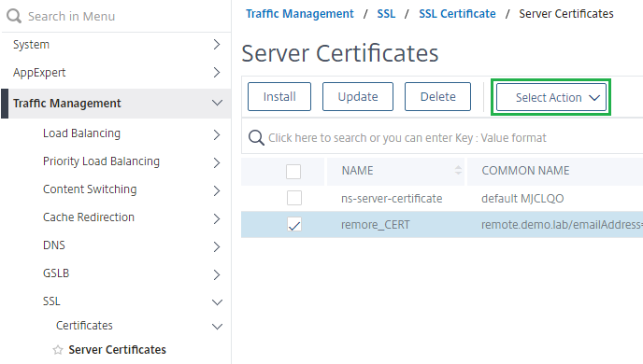The width and height of the screenshot is (643, 364).
Task: Click the menu search magnifier icon
Action: tap(14, 17)
